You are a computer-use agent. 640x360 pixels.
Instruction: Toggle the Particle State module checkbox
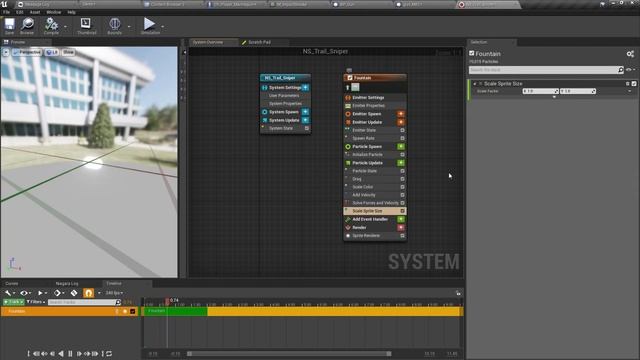(x=402, y=171)
